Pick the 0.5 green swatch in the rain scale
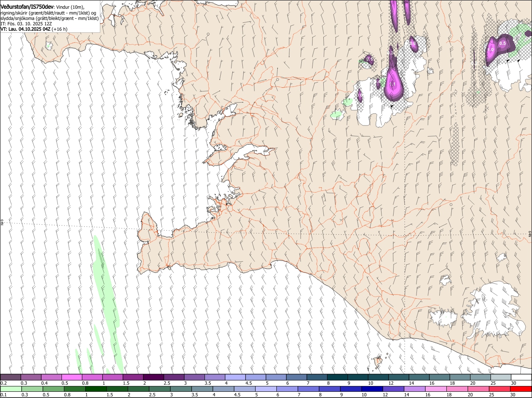532x398 pixels. coord(53,389)
